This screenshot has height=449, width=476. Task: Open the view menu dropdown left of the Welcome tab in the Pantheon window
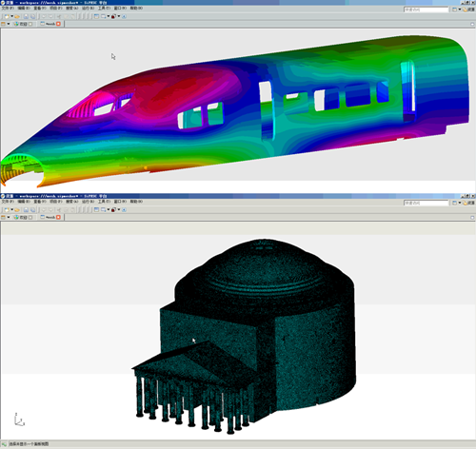(x=9, y=217)
